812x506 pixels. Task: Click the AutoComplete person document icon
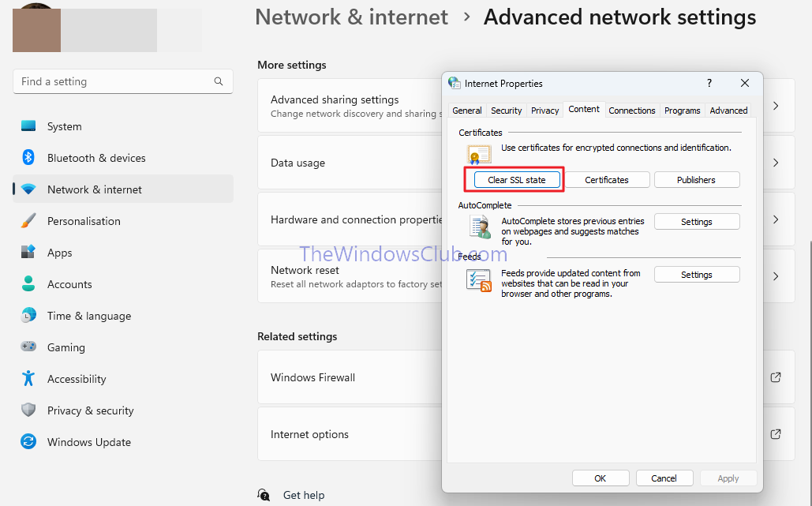click(x=480, y=227)
